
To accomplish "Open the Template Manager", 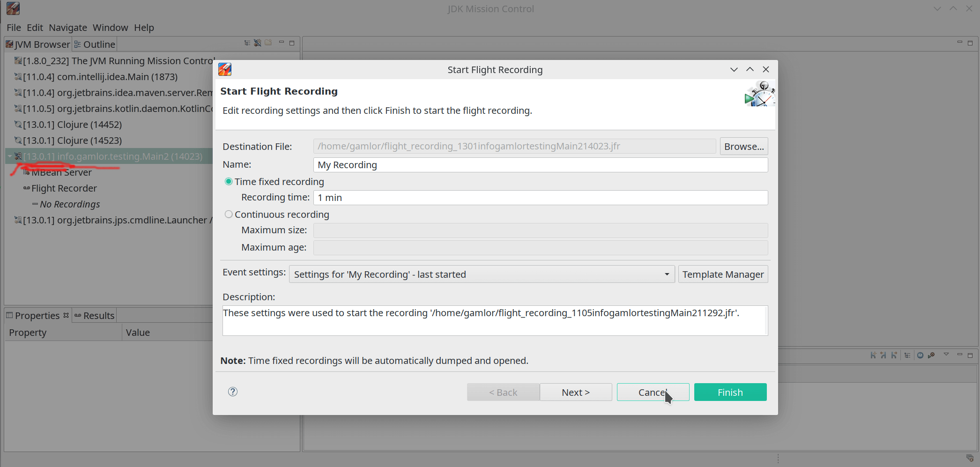I will click(x=723, y=274).
